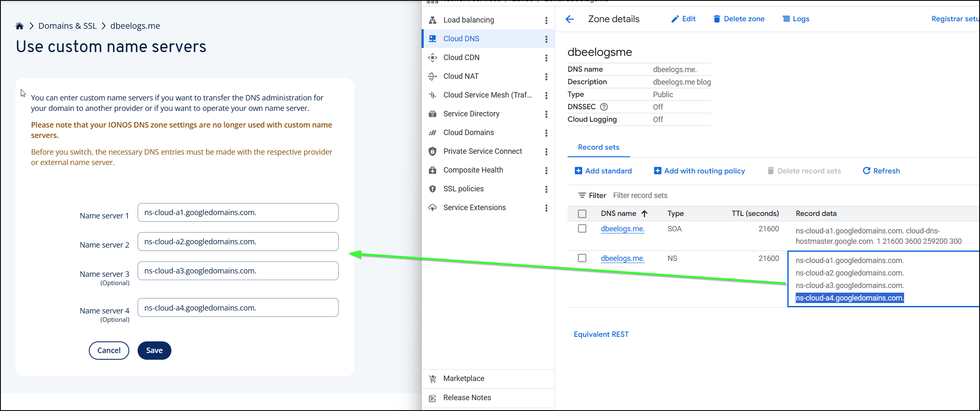Open the Cloud DNS three-dot menu
980x411 pixels.
546,39
